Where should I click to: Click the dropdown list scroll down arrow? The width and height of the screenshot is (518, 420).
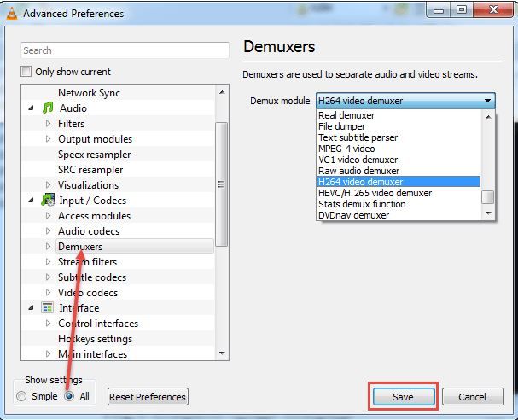pyautogui.click(x=488, y=213)
